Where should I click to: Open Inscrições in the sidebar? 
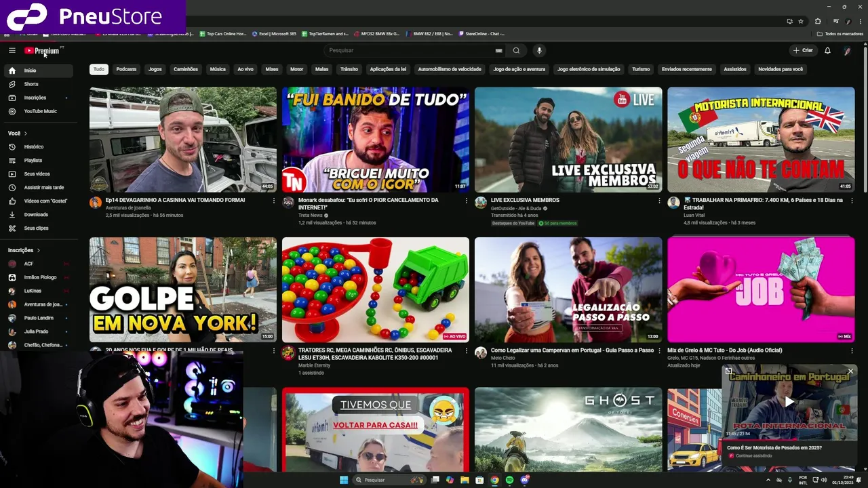click(40, 98)
